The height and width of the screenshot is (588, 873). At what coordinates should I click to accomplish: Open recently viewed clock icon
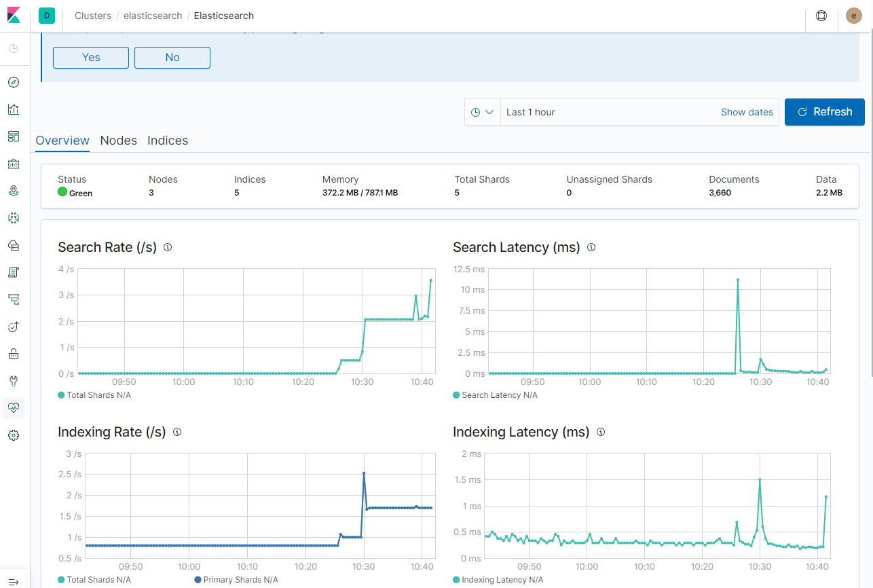coord(14,49)
